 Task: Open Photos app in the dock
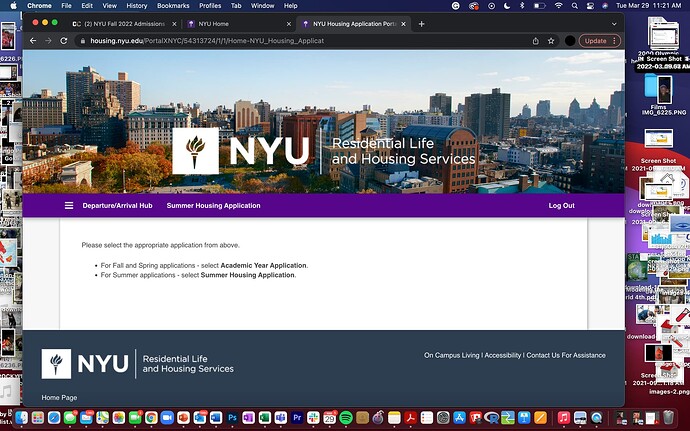tap(119, 417)
